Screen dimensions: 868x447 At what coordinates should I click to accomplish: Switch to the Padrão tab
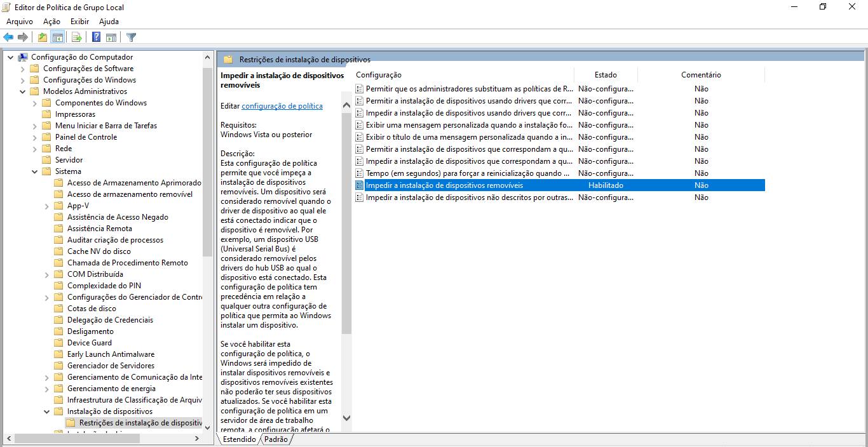click(x=276, y=439)
